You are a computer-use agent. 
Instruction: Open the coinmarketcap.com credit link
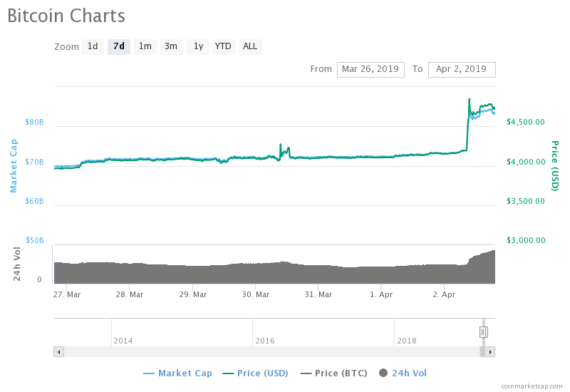tap(531, 386)
